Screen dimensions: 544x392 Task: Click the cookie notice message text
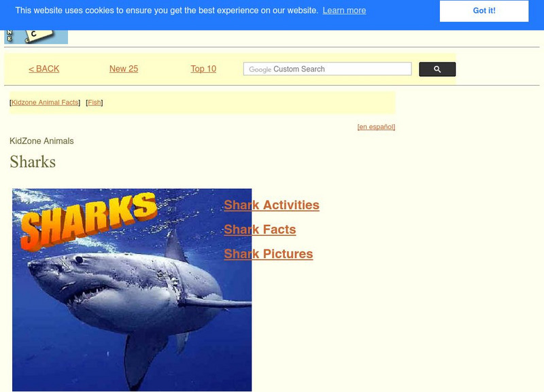(x=167, y=10)
